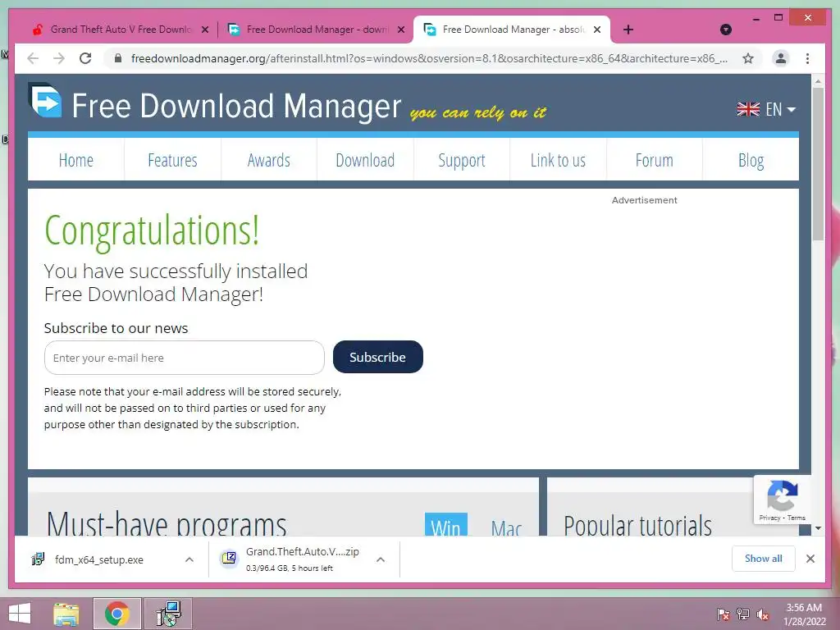Click the tab search circle icon

(x=725, y=30)
